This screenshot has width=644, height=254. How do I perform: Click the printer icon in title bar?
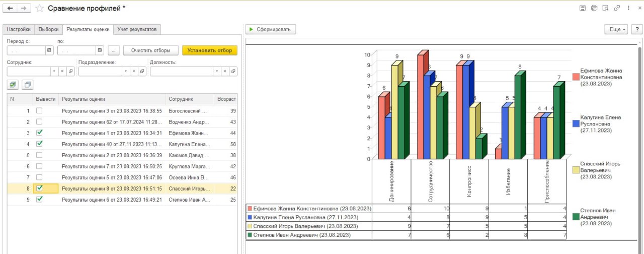[x=594, y=9]
